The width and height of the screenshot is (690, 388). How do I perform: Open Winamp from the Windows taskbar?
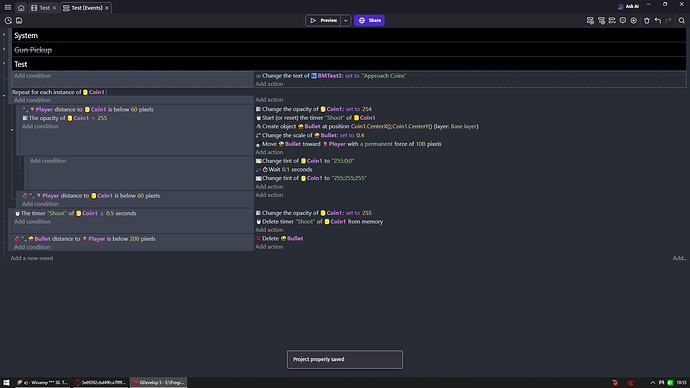pos(42,382)
